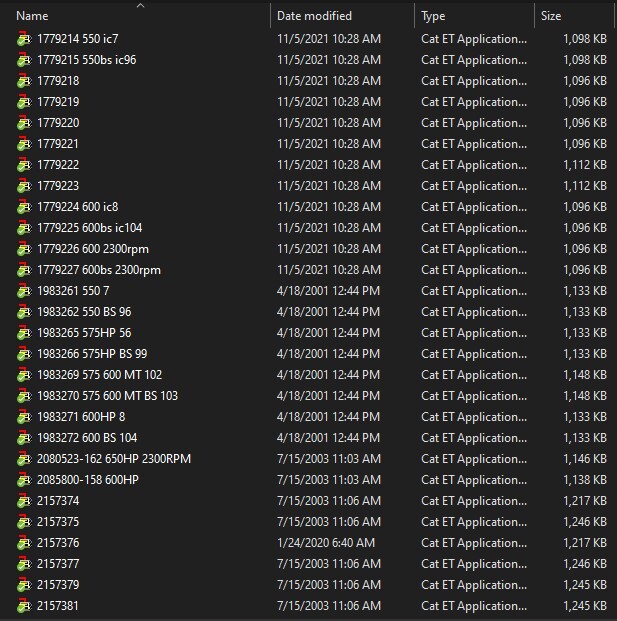This screenshot has width=617, height=621.
Task: Click icon beside 1983270 575 600 MT BS 103
Action: 24,396
